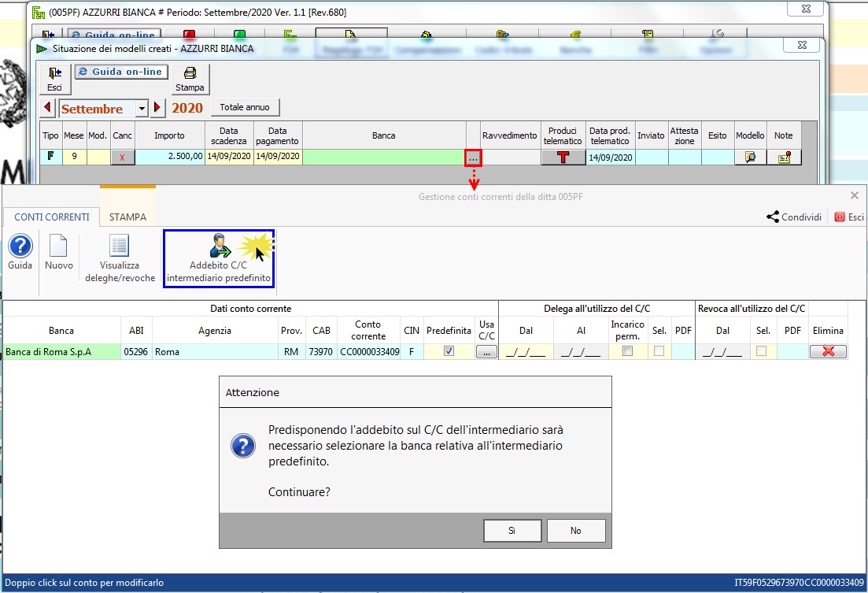Open Visualizza deleghe/revoche
This screenshot has height=593, width=868.
pos(120,258)
